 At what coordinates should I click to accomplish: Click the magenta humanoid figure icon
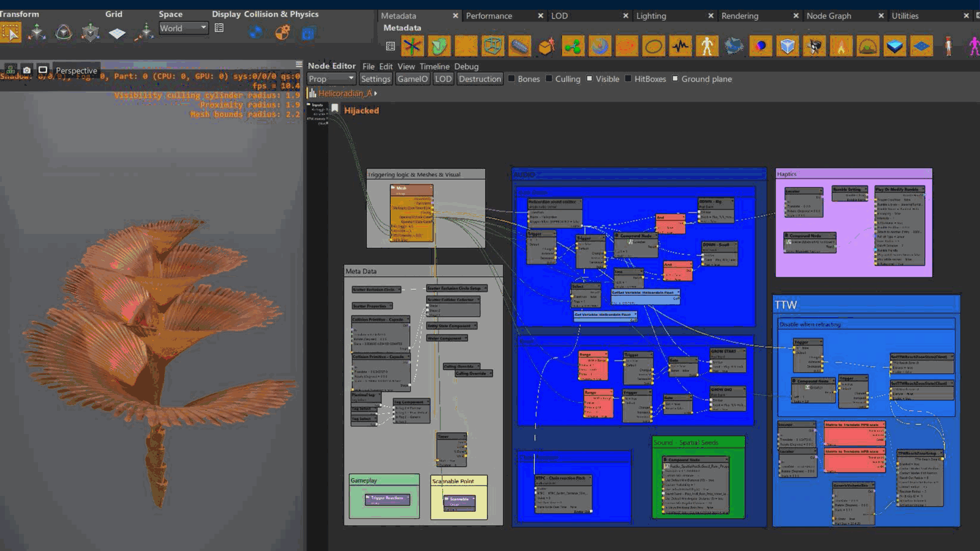[x=974, y=46]
